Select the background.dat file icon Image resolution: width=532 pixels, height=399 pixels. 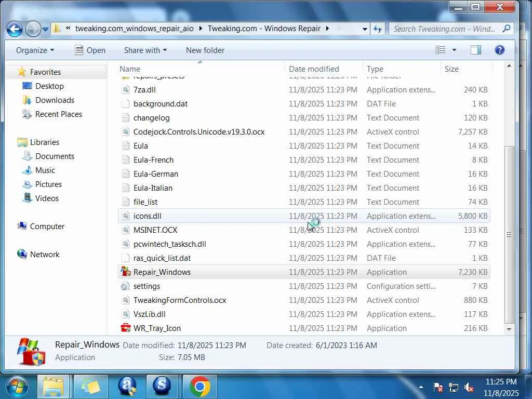click(126, 104)
